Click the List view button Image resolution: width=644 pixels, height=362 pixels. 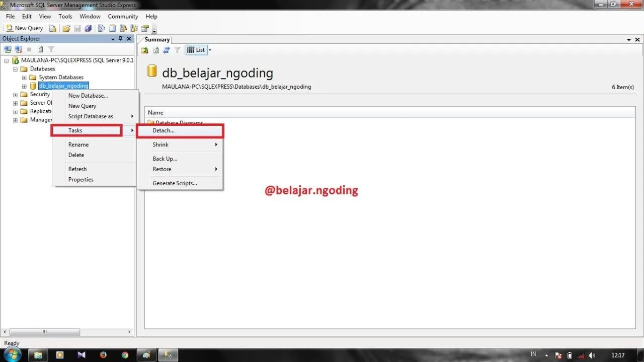tap(196, 50)
